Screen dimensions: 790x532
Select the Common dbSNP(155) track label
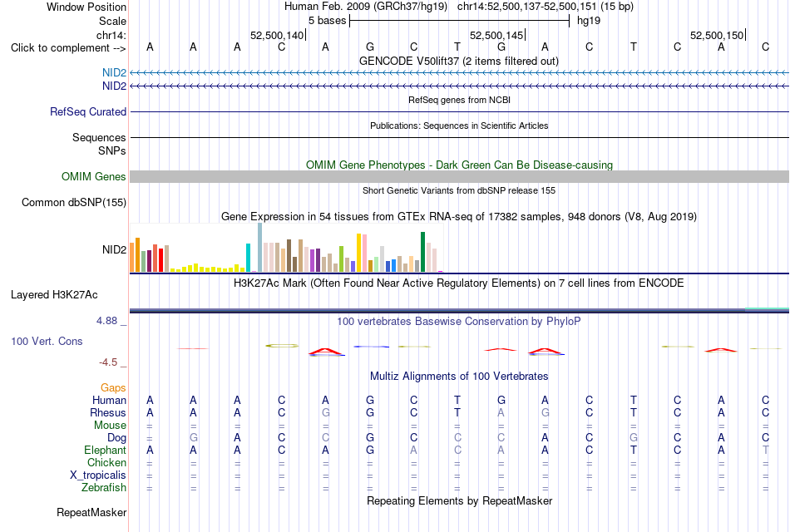click(x=73, y=203)
